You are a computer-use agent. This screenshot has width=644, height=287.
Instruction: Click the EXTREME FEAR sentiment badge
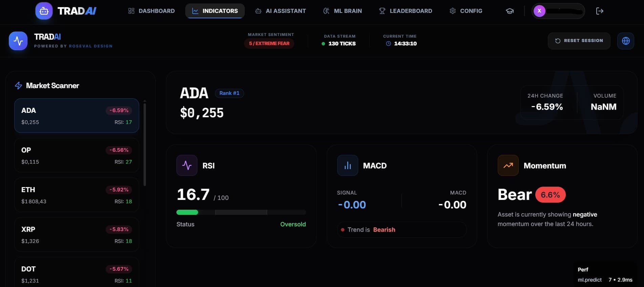[269, 43]
